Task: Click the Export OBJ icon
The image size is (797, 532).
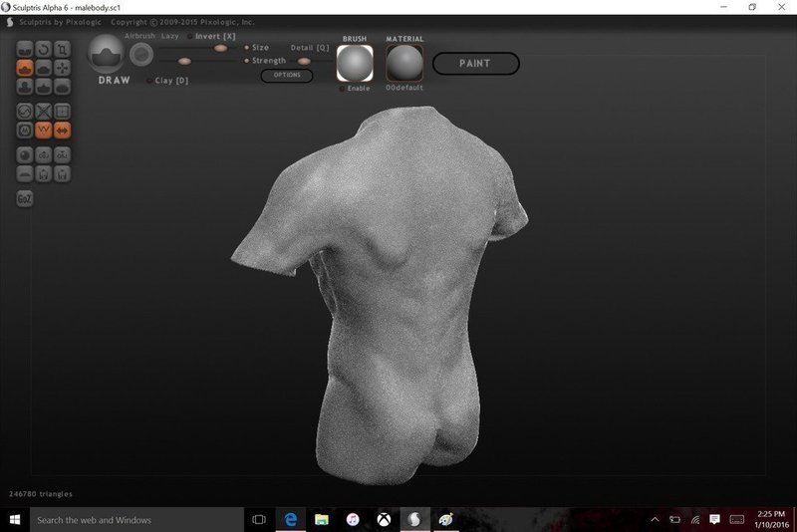Action: click(x=62, y=155)
